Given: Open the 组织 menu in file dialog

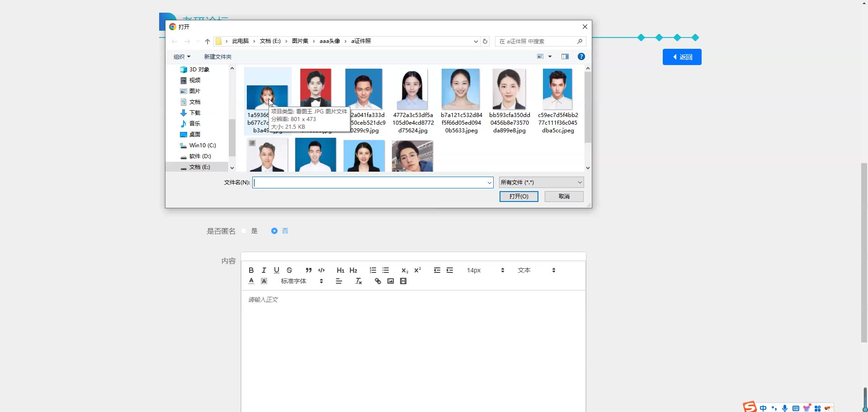Looking at the screenshot, I should [x=182, y=56].
